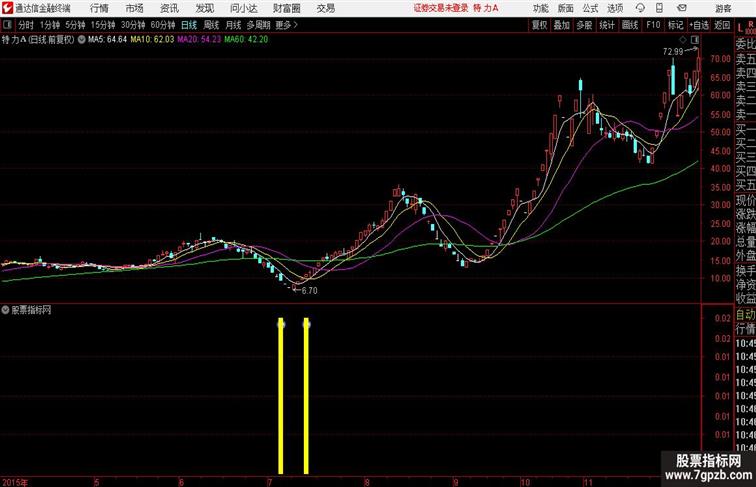
Task: Click the 通达信 red logo icon
Action: 7,8
